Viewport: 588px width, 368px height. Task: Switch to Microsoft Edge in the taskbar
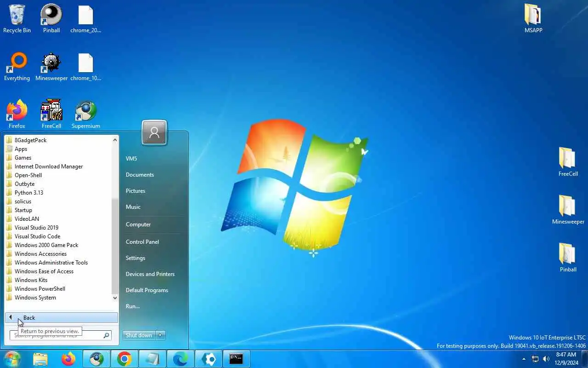point(181,359)
